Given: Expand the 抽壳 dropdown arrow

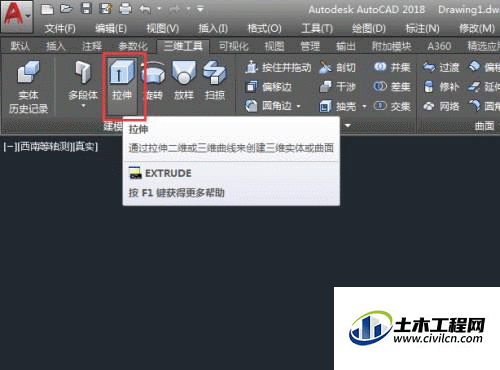Looking at the screenshot, I should [365, 107].
